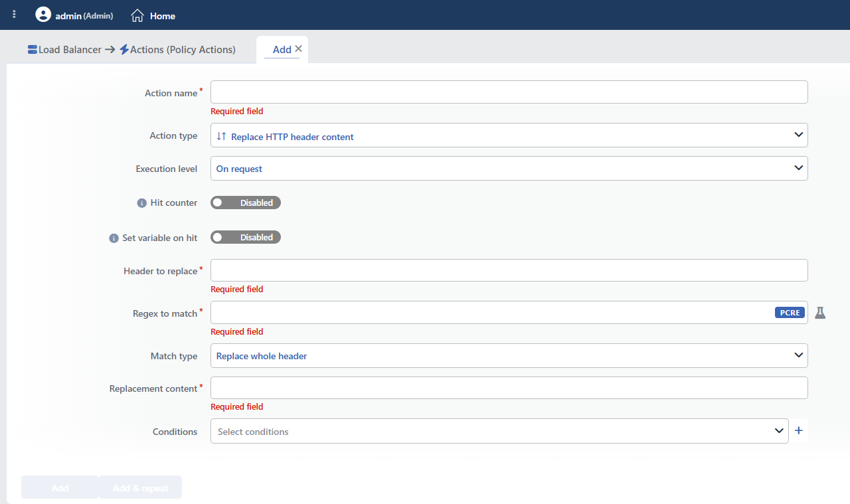Focus the Replacement content field
The height and width of the screenshot is (504, 850).
pyautogui.click(x=509, y=388)
